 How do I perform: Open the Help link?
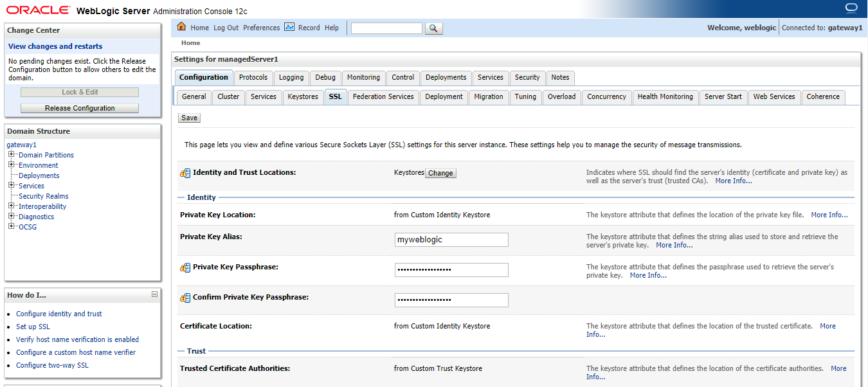[332, 28]
